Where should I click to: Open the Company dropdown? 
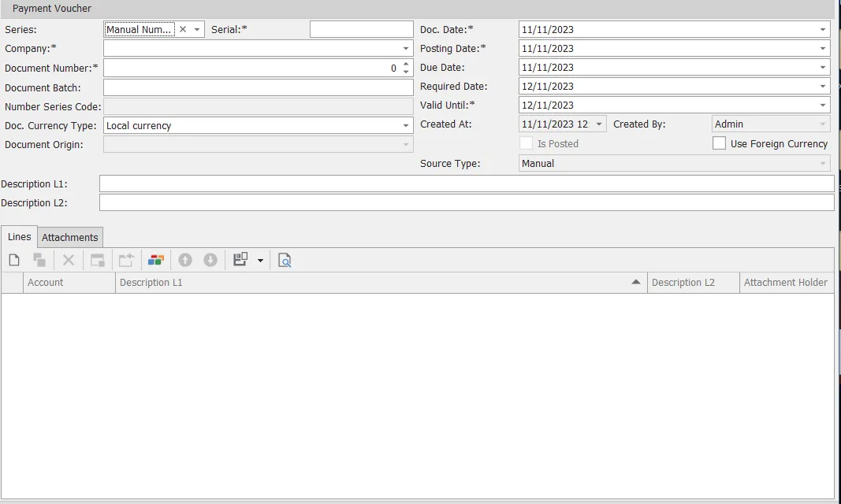coord(404,48)
